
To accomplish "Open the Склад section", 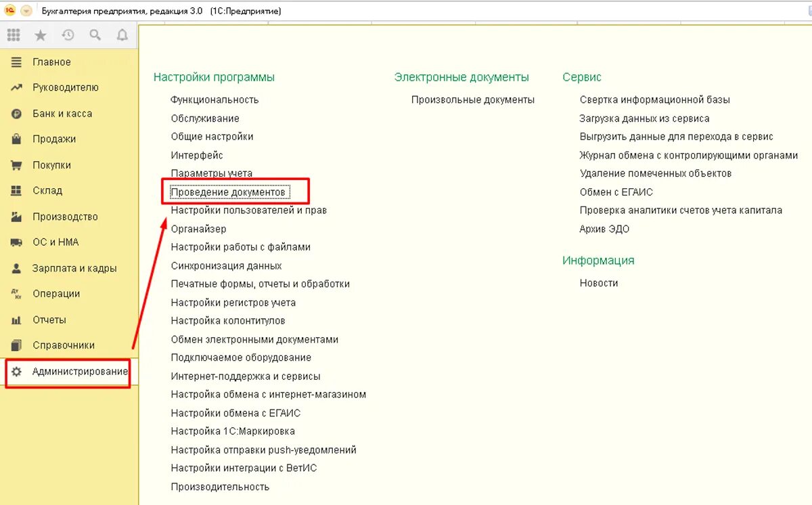I will pos(47,191).
